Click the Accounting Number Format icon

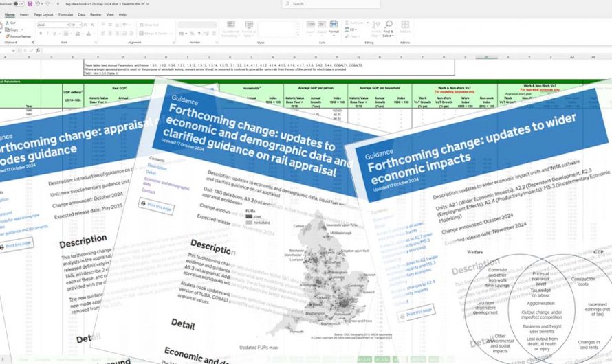182,34
